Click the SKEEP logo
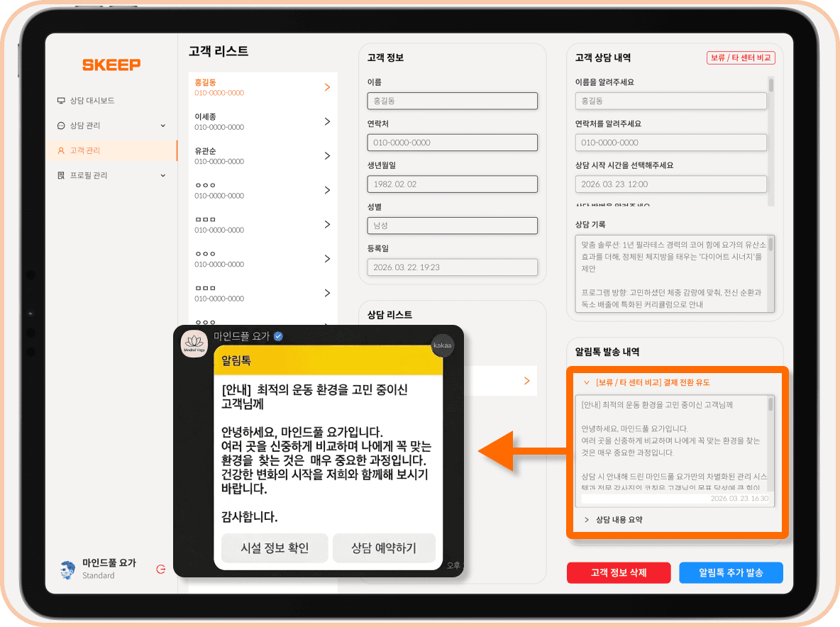Screen dimensions: 840x627 pyautogui.click(x=111, y=65)
